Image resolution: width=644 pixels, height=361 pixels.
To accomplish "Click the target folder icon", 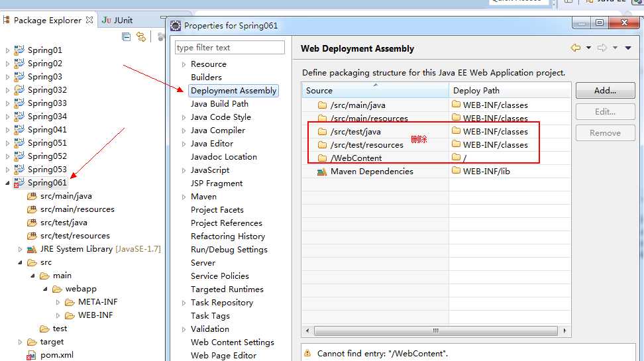I will pyautogui.click(x=32, y=342).
